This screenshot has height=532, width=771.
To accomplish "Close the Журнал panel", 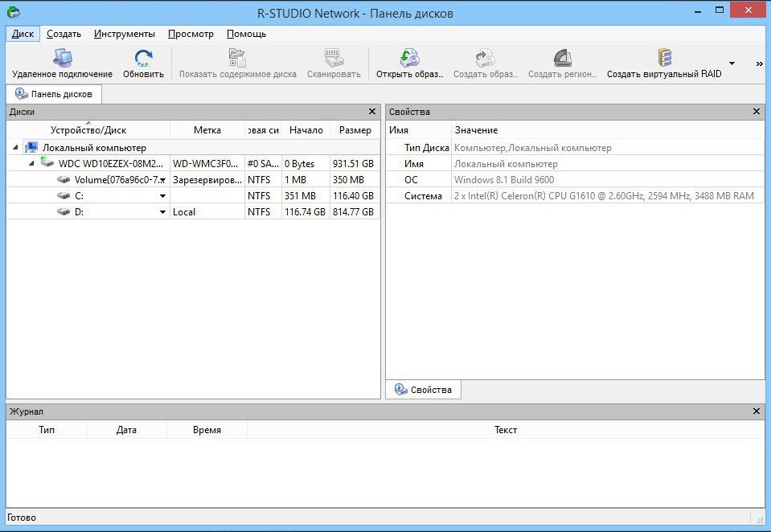I will [x=757, y=411].
